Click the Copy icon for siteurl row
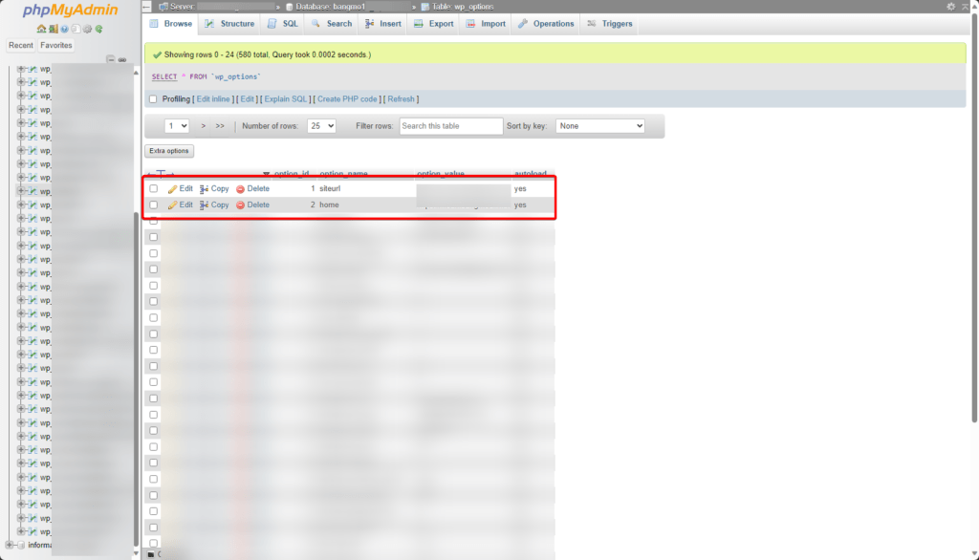Image resolution: width=979 pixels, height=560 pixels. tap(205, 189)
